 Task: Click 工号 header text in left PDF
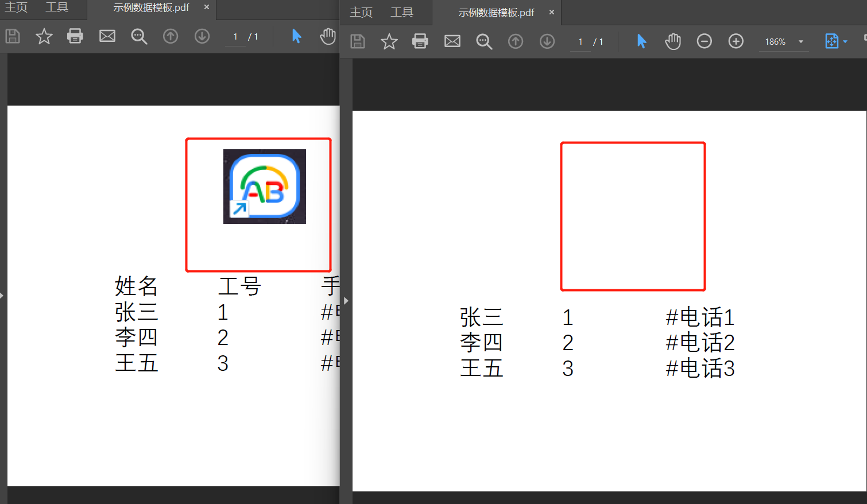click(x=239, y=286)
